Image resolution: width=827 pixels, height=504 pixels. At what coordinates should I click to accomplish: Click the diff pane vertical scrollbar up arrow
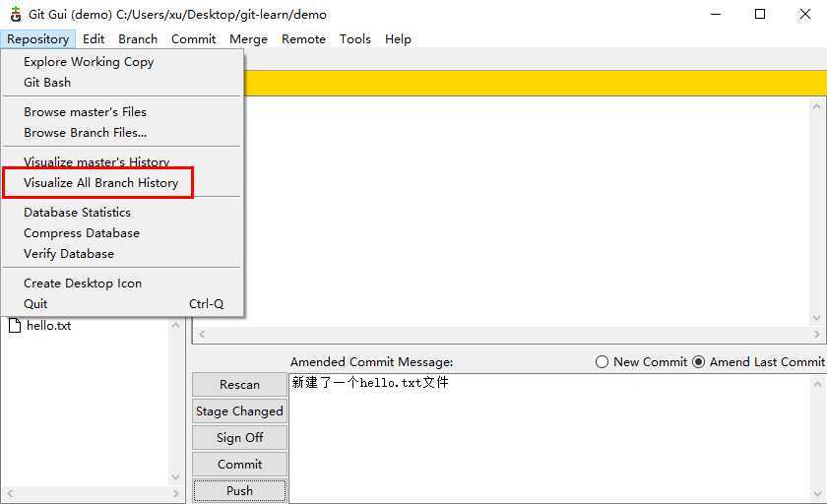(816, 106)
